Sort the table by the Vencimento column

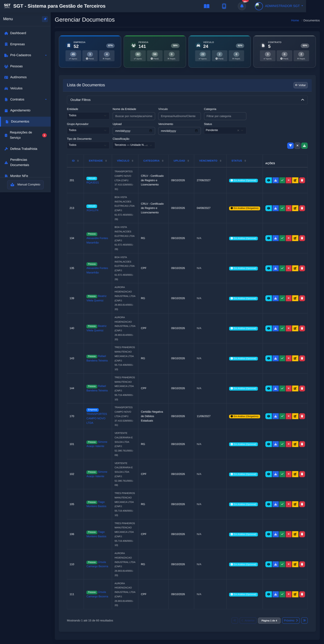(210, 161)
